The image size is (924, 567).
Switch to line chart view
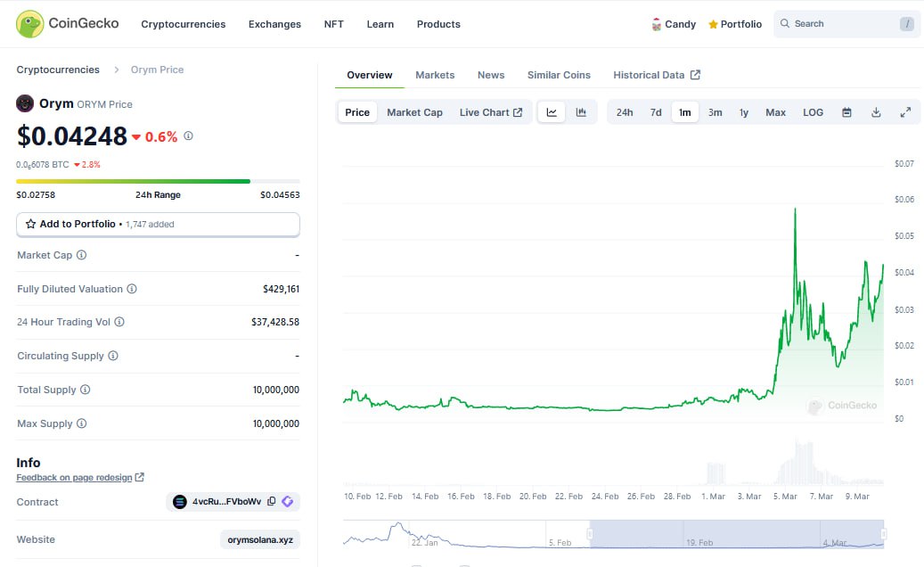[x=552, y=112]
